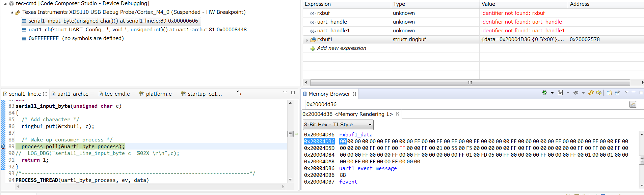Select the uart1_cb stack frame
Image resolution: width=644 pixels, height=195 pixels.
point(137,30)
